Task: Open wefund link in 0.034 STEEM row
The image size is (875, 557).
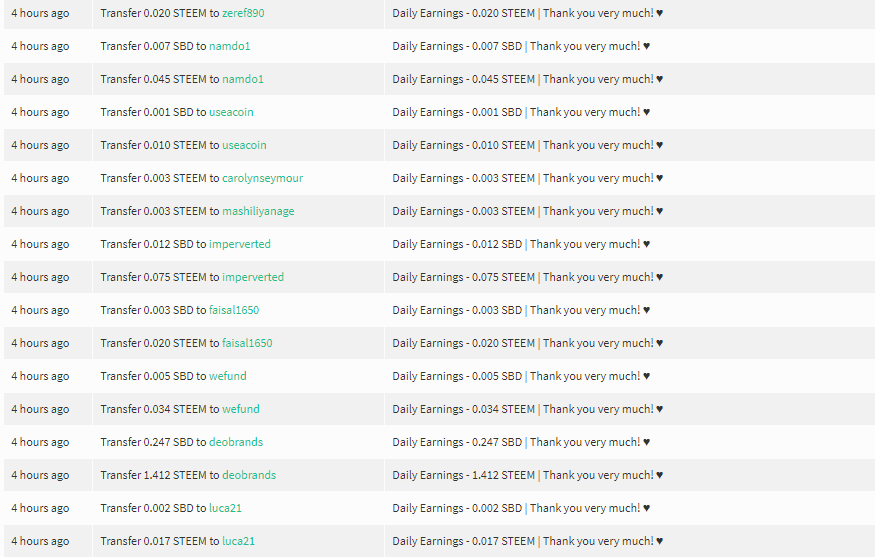Action: point(241,408)
